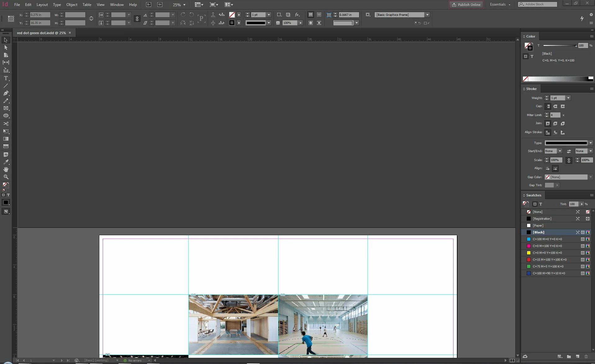Select the Ellipse tool
Image resolution: width=595 pixels, height=364 pixels.
pyautogui.click(x=6, y=116)
